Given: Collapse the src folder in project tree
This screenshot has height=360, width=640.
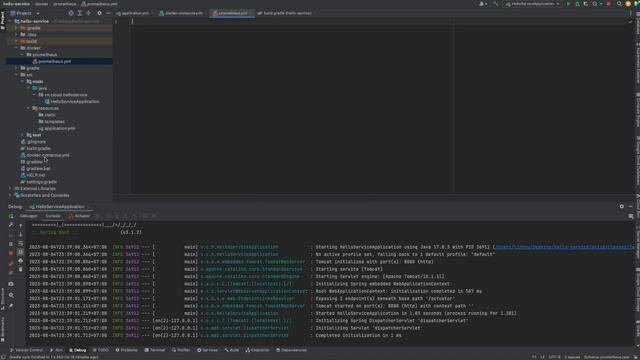Looking at the screenshot, I should tap(16, 75).
